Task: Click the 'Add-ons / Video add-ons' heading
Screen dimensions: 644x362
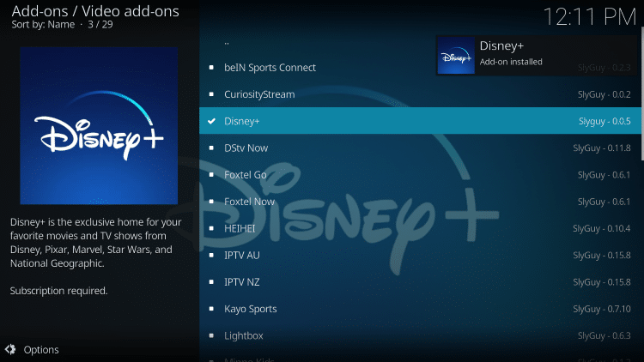Action: click(x=95, y=11)
